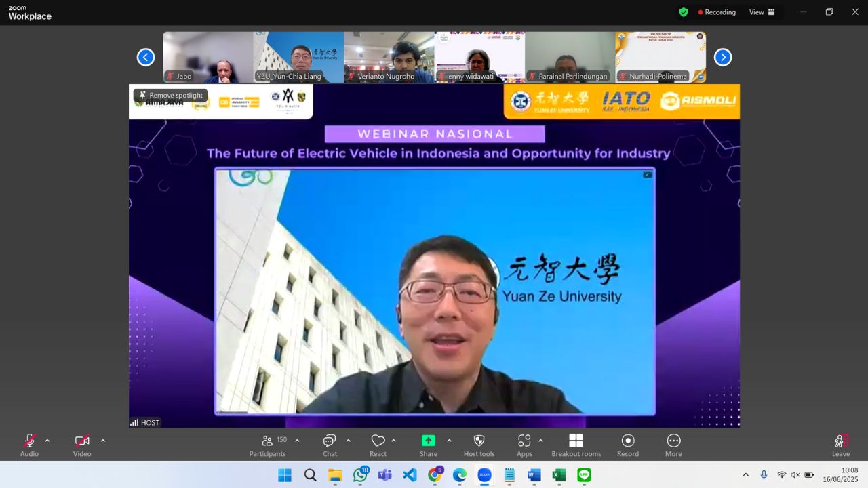Open WhatsApp from the taskbar
The image size is (868, 488).
pos(360,475)
